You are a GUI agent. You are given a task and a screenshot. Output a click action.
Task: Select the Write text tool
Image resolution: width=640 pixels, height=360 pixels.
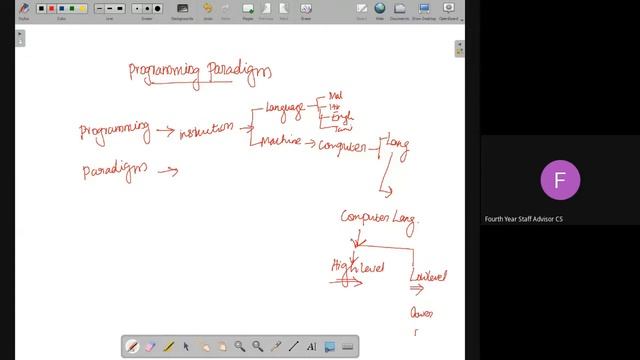(x=311, y=347)
